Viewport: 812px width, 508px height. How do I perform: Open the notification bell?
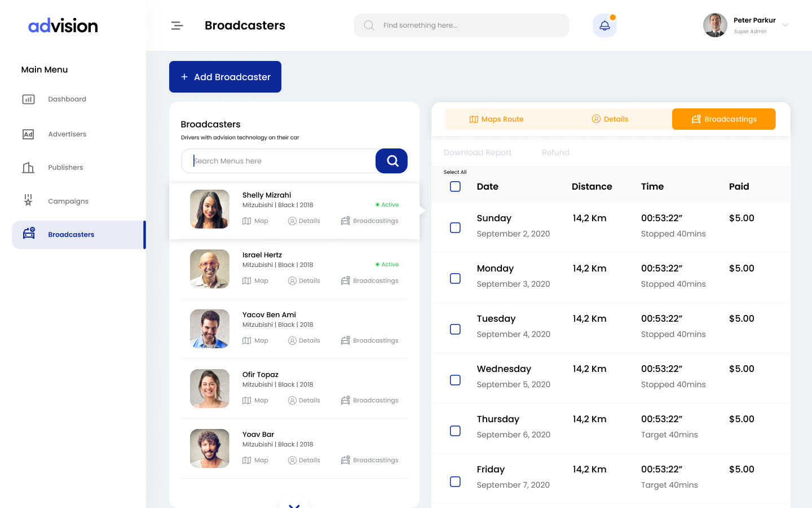[604, 25]
